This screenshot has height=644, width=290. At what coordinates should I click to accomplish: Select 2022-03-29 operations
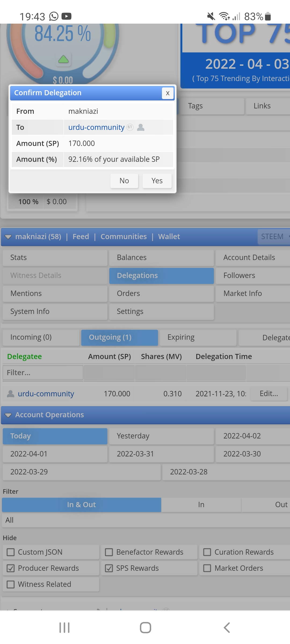82,472
